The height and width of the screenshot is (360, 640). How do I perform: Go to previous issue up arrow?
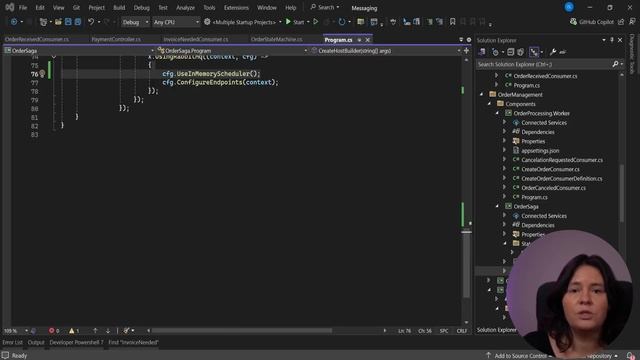click(95, 331)
